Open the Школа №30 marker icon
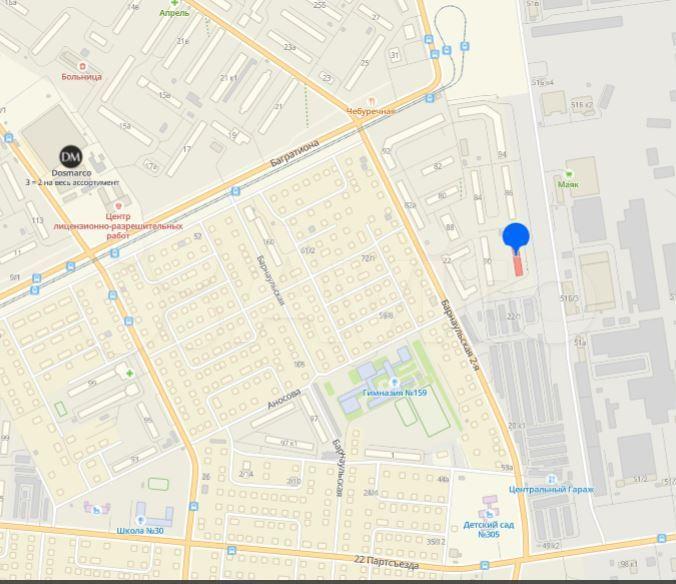Screen dimensions: 676x584 [x=140, y=520]
